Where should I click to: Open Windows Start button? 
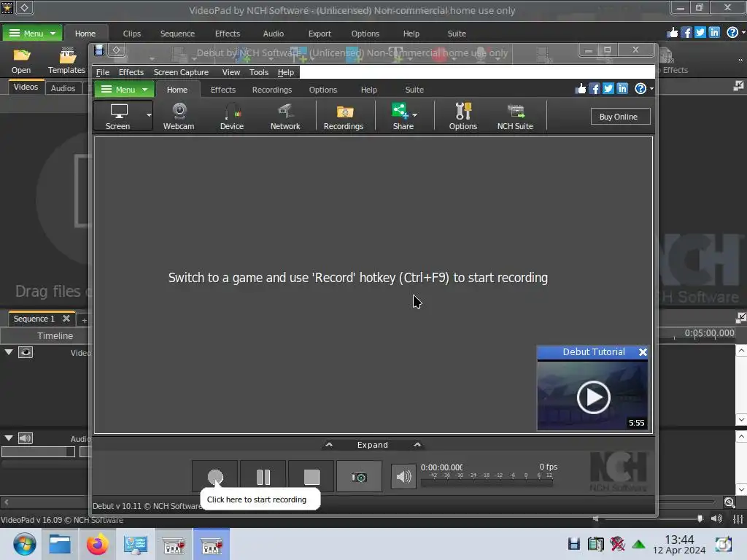tap(24, 544)
